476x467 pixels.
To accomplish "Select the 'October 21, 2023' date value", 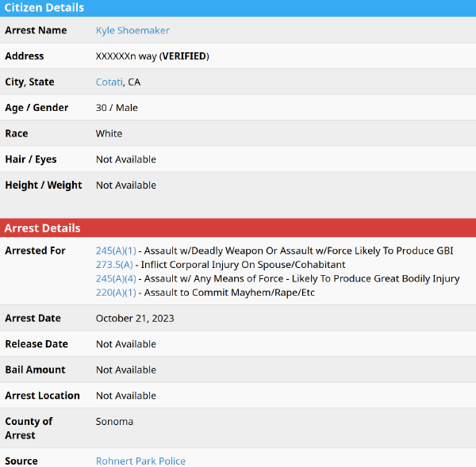I will point(135,319).
